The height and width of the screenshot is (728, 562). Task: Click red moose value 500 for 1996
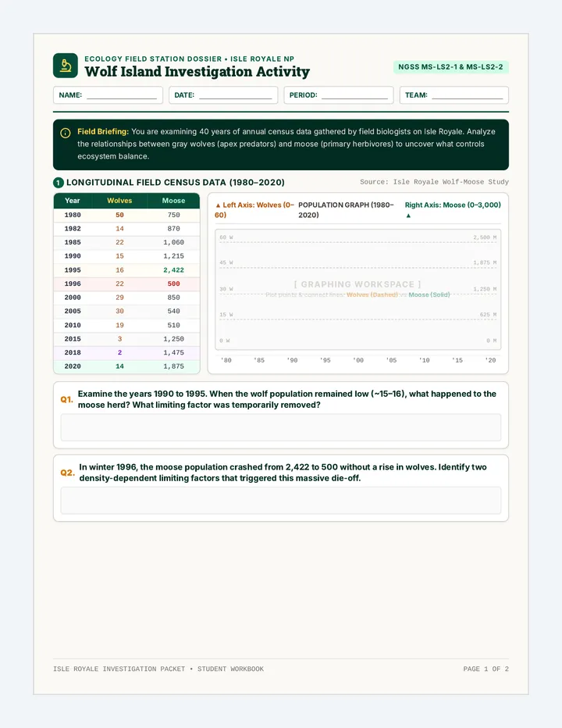coord(173,284)
